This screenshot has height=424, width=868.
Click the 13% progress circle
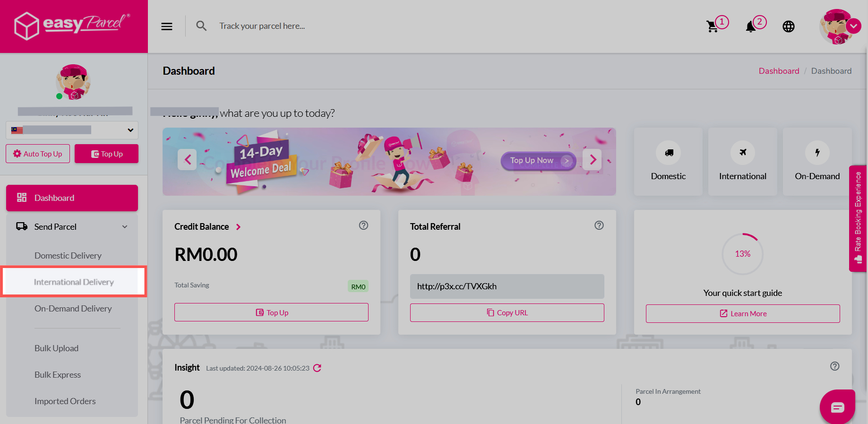pyautogui.click(x=743, y=254)
